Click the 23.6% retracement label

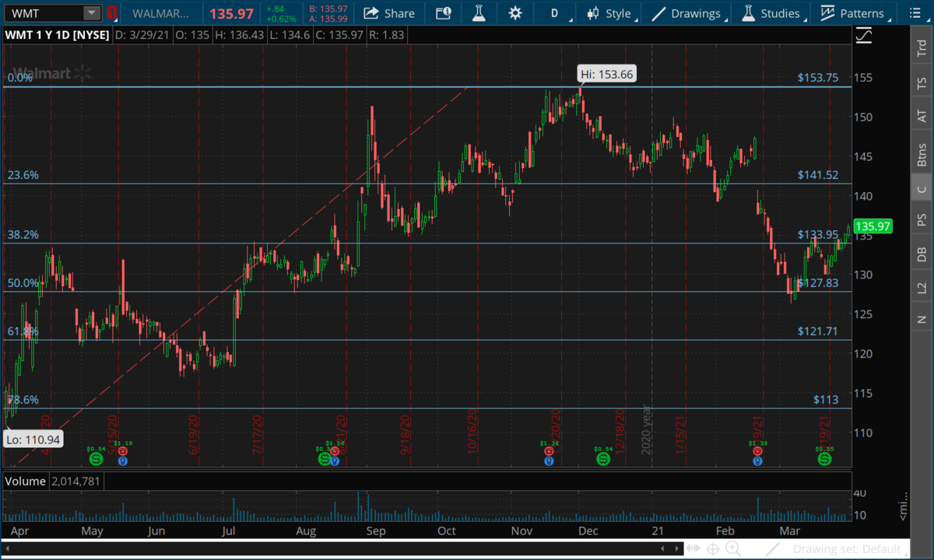[23, 175]
